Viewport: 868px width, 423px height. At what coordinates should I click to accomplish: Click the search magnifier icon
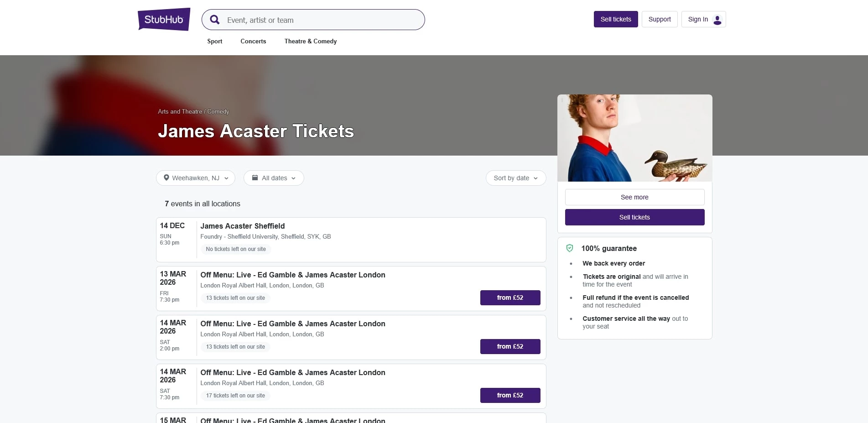(x=214, y=20)
